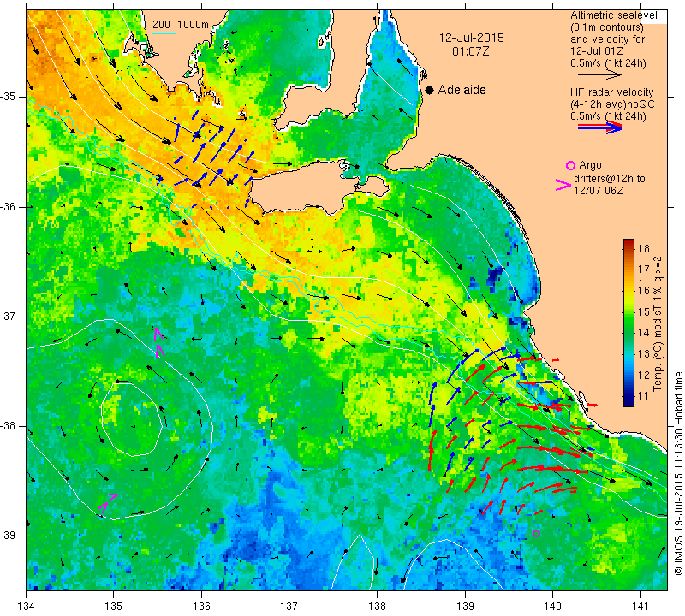Click the 'Argo' legend label

[590, 165]
